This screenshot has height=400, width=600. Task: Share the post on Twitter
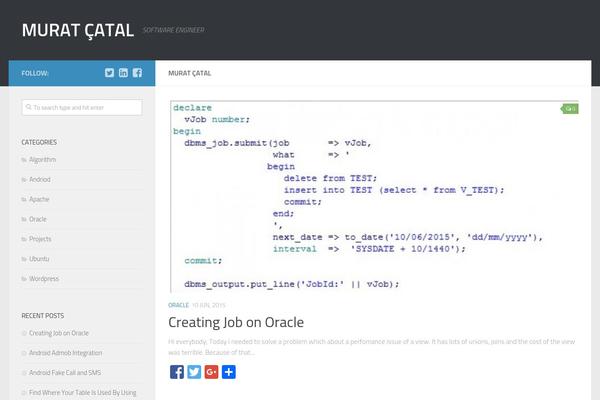[194, 372]
